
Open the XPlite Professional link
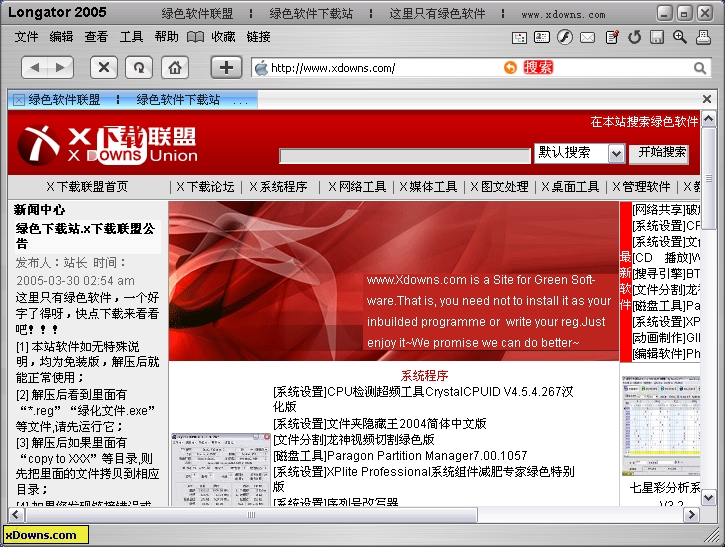[424, 479]
